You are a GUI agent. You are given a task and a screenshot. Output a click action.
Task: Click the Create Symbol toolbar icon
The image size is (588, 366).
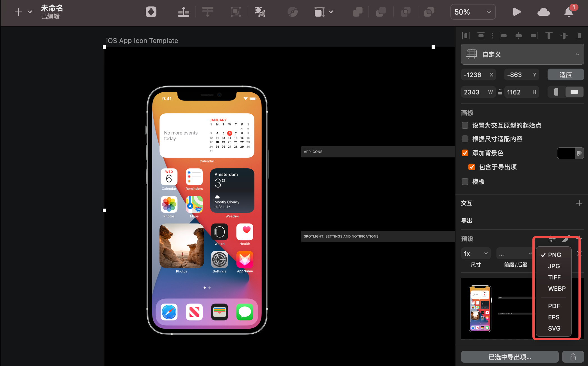151,12
